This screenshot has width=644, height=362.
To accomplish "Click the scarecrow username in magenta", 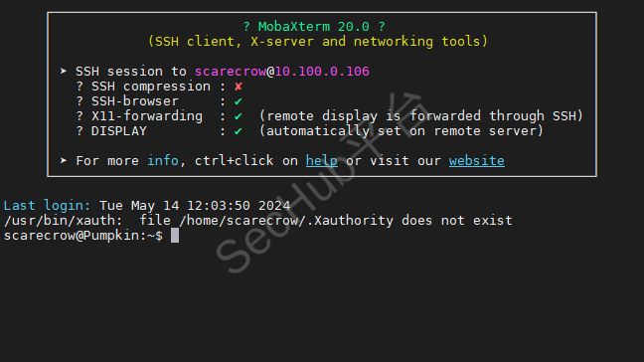I will pyautogui.click(x=230, y=72).
